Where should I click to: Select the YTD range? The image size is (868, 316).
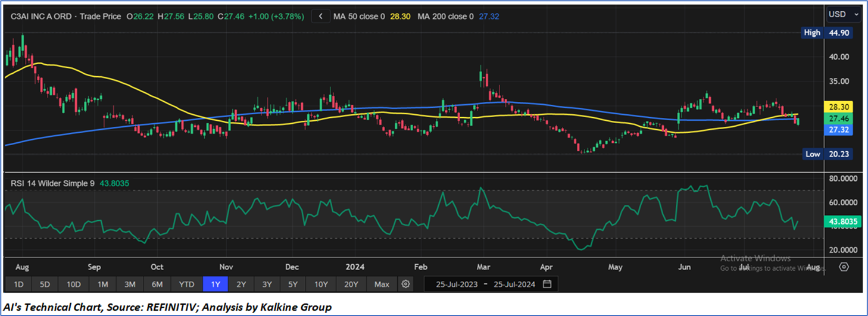coord(186,284)
